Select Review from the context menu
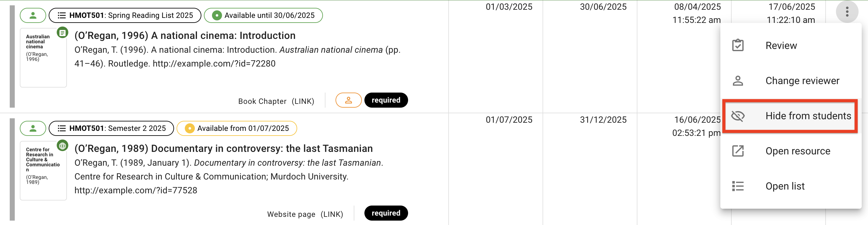This screenshot has width=868, height=225. (781, 45)
